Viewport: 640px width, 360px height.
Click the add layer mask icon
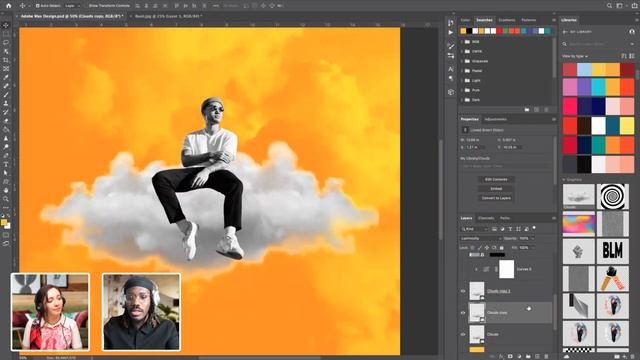510,356
